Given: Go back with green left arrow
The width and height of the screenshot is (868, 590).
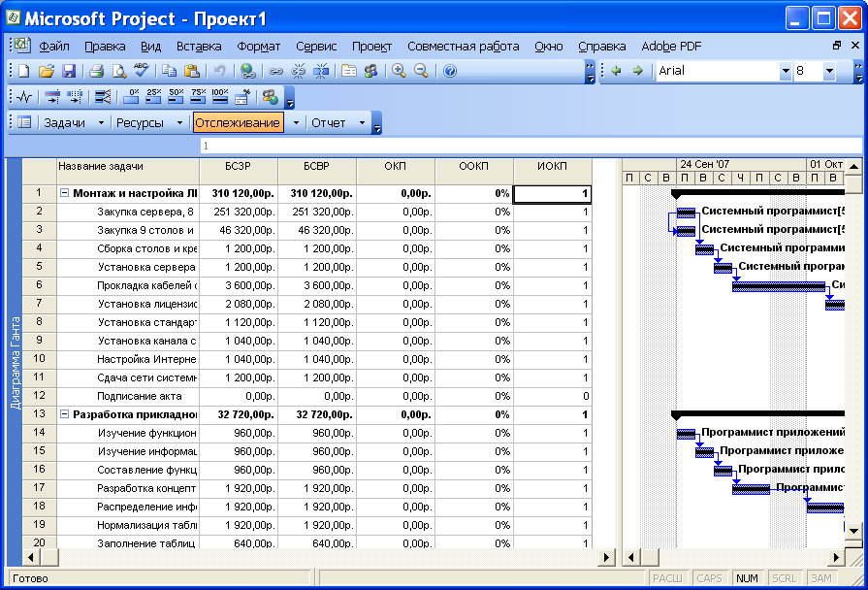Looking at the screenshot, I should [616, 71].
